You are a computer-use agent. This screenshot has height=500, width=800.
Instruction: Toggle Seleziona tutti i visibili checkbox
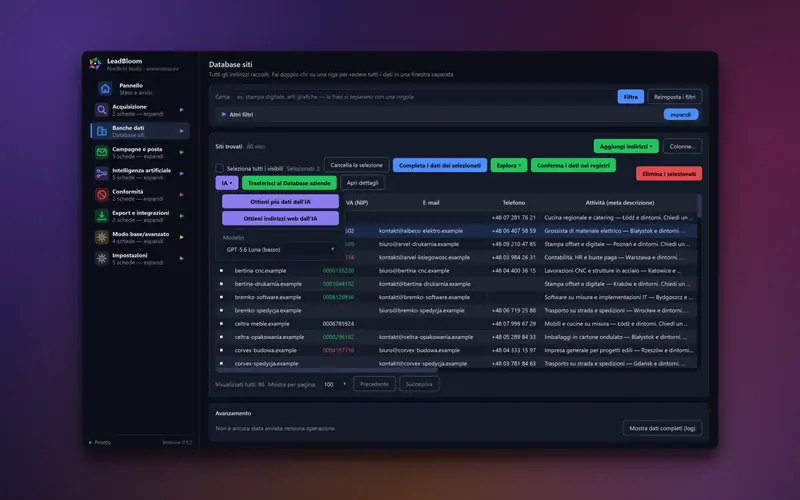pos(219,168)
